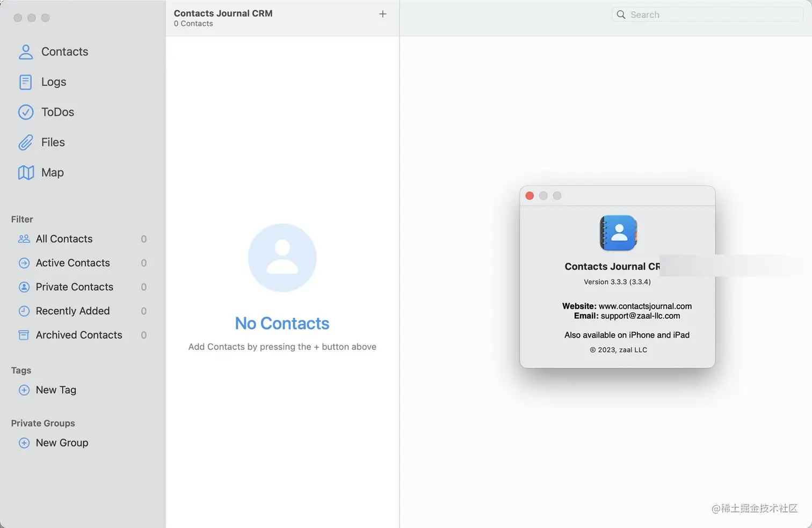Click in the Search field

(707, 14)
